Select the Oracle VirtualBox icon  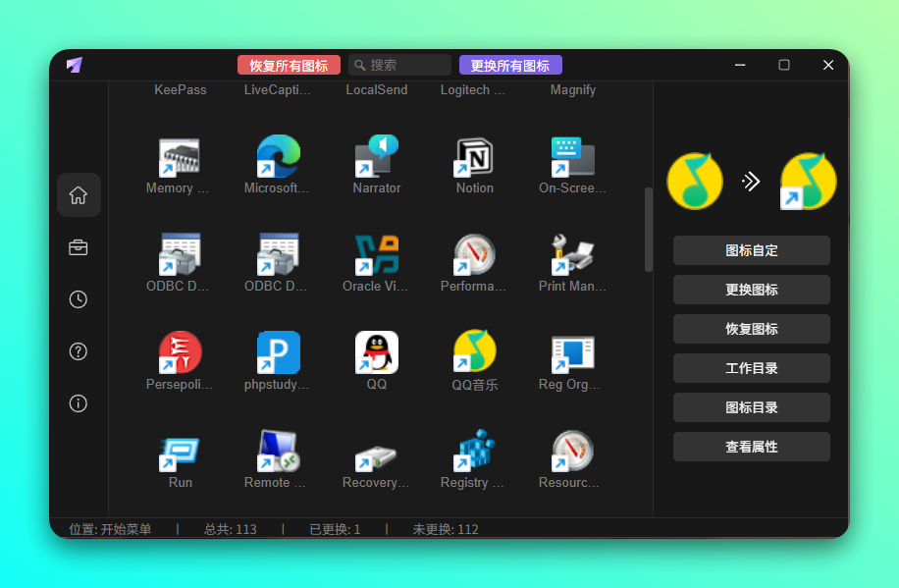[x=377, y=255]
